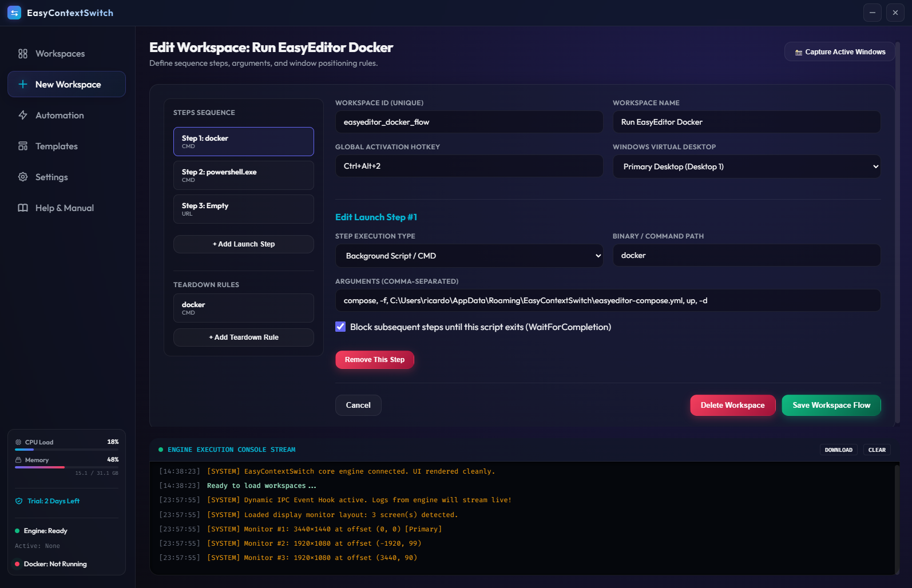The height and width of the screenshot is (588, 912).
Task: Click the 'Trial: 2 Days Left' text
Action: 53,501
